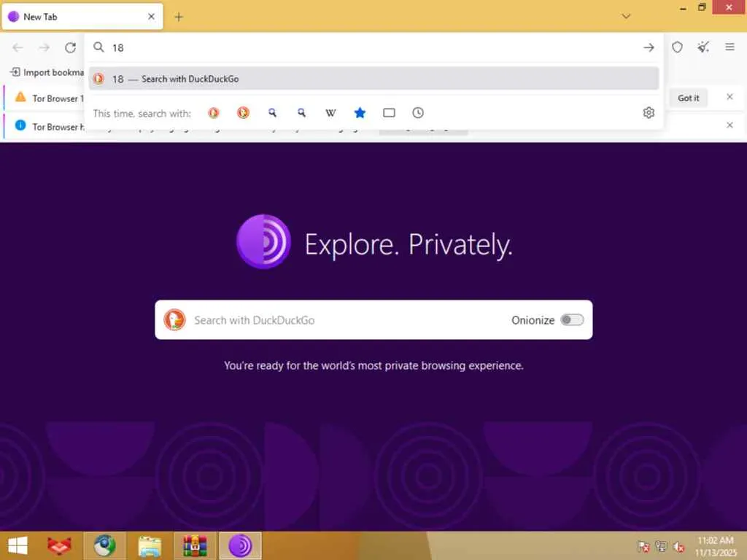Open the red fox app on taskbar
The image size is (747, 560).
click(60, 545)
